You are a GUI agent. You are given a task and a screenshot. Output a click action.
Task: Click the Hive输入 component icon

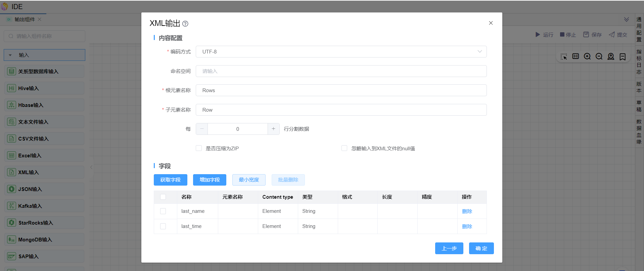[x=11, y=88]
